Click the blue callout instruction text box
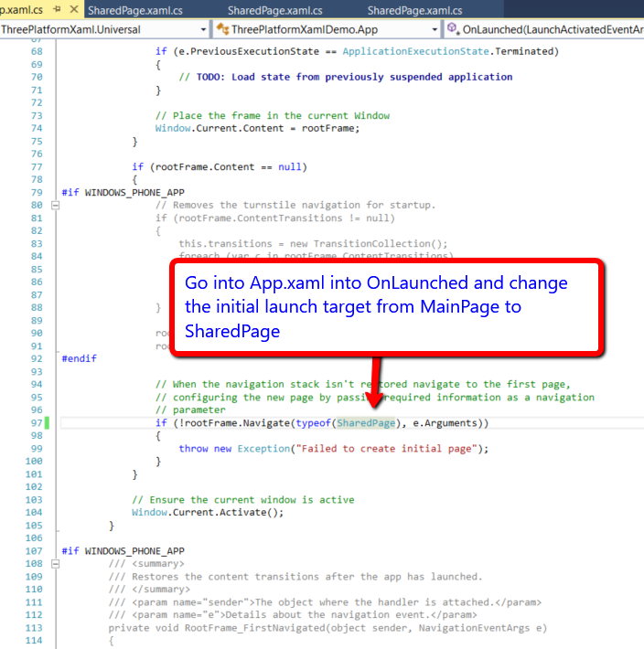This screenshot has width=644, height=649. coord(384,306)
